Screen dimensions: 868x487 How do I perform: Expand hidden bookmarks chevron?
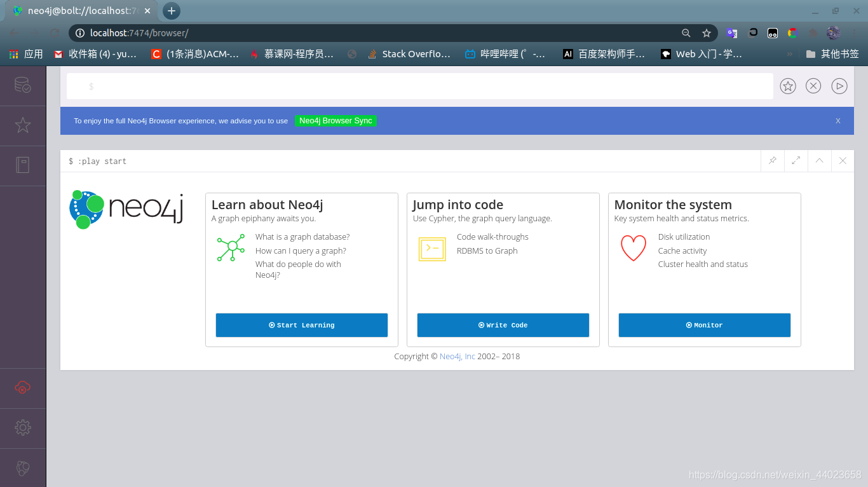tap(790, 54)
